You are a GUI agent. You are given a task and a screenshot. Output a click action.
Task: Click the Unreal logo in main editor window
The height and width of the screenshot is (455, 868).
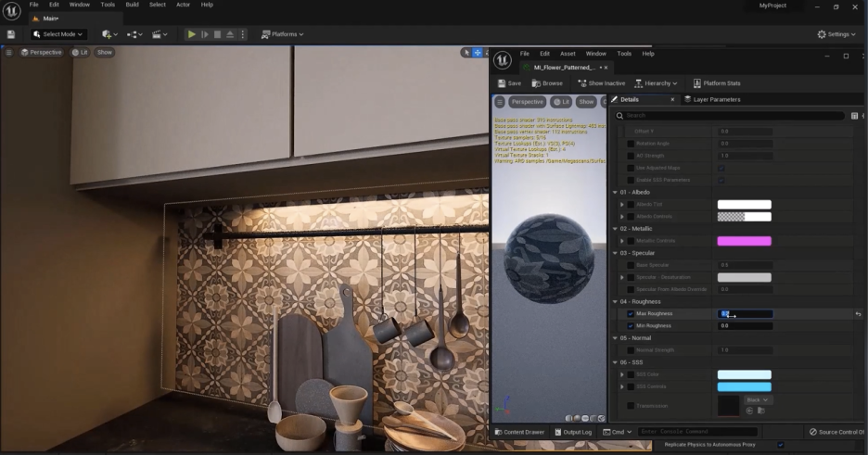pyautogui.click(x=12, y=10)
